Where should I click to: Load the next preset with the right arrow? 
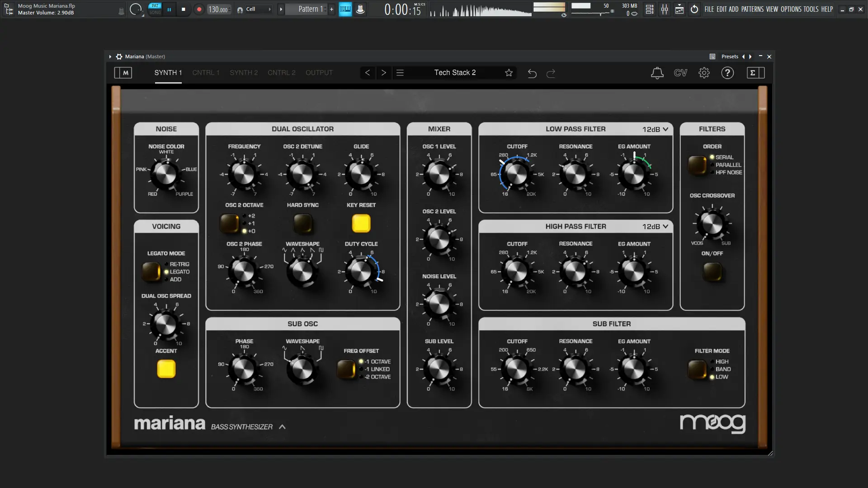[383, 73]
